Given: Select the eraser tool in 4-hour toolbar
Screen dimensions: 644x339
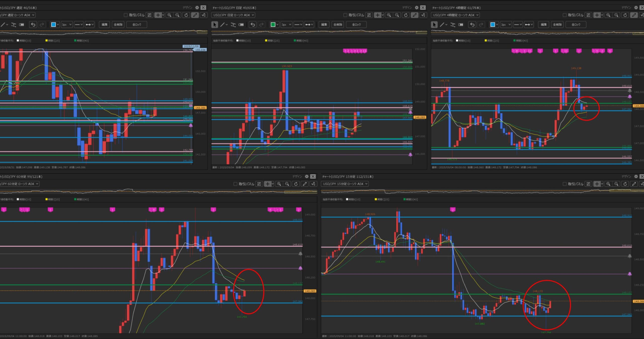Looking at the screenshot, I should (461, 24).
